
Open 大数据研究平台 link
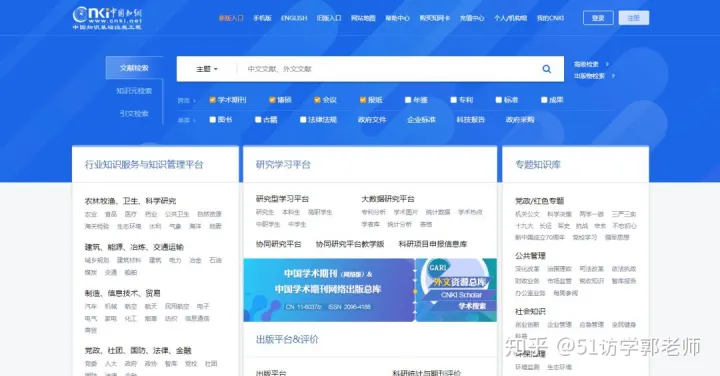[388, 199]
